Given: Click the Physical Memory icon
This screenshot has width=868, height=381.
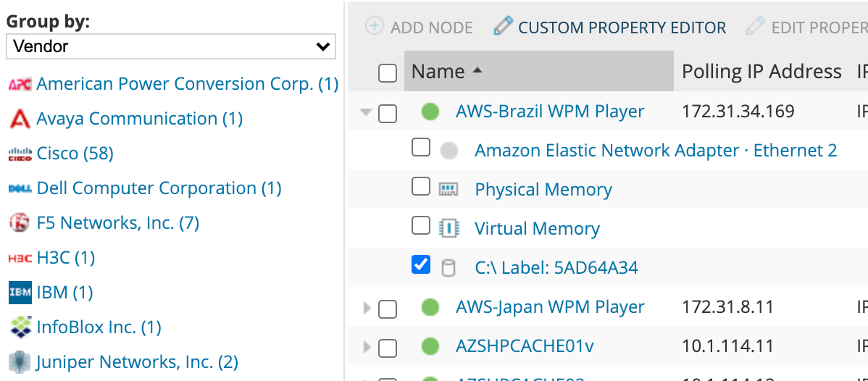Looking at the screenshot, I should pyautogui.click(x=449, y=190).
